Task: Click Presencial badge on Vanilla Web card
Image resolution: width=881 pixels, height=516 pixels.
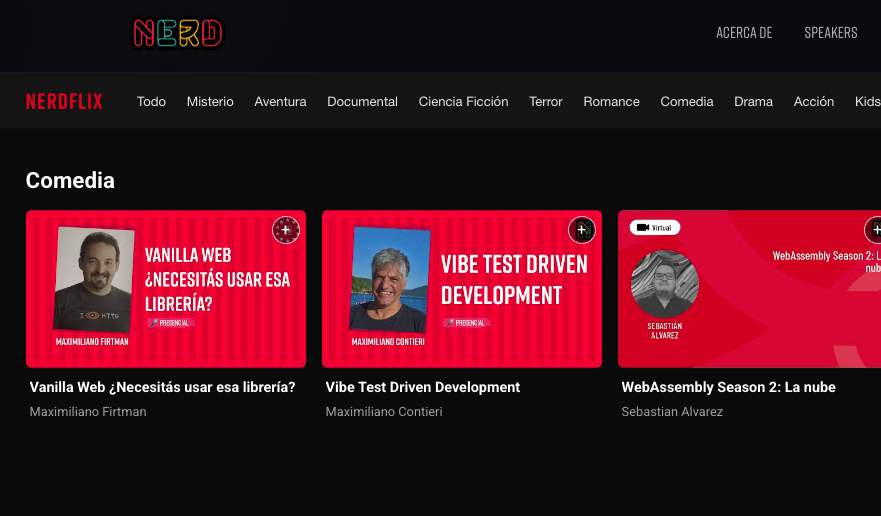Action: coord(171,323)
